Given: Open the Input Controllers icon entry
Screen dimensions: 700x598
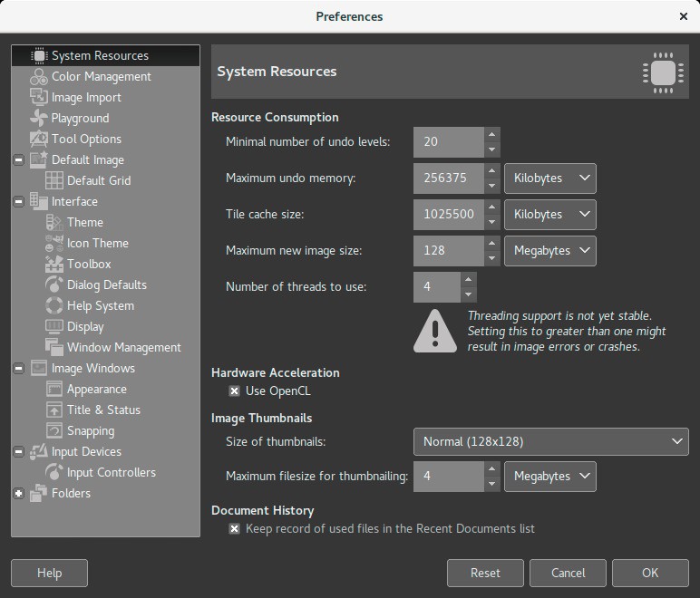Looking at the screenshot, I should 53,473.
